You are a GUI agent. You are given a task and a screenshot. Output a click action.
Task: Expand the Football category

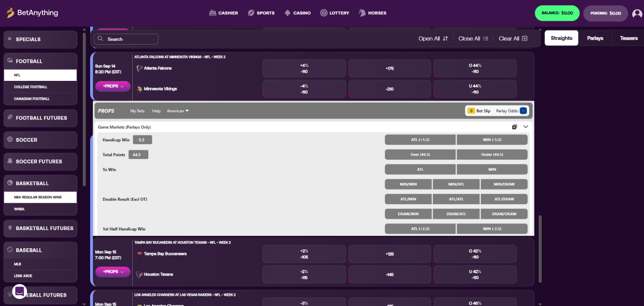(x=40, y=61)
